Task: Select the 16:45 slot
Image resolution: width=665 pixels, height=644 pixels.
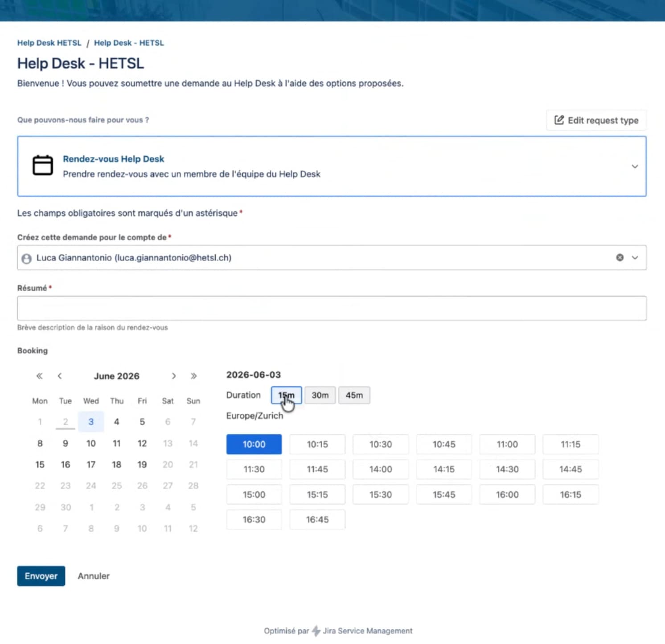Action: coord(317,519)
